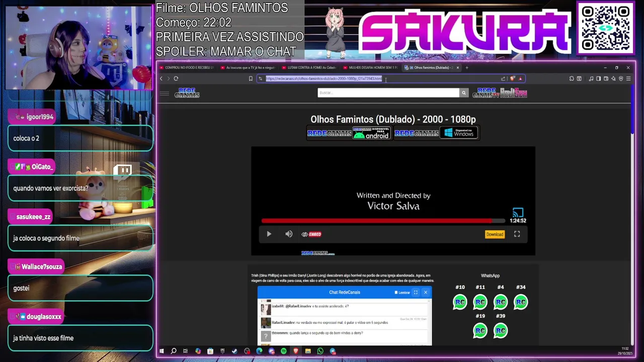Viewport: 644px width, 362px height.
Task: Open Windows taskbar search
Action: pyautogui.click(x=174, y=351)
